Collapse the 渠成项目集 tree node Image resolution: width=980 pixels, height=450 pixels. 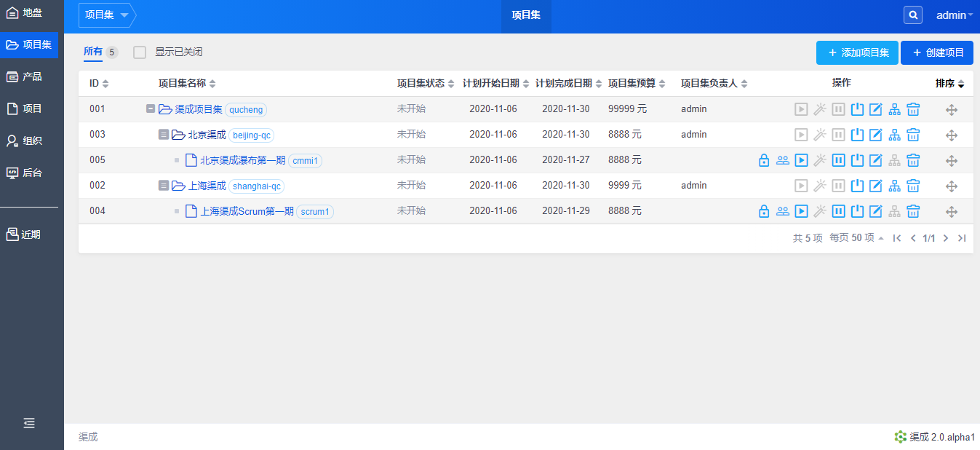[x=151, y=109]
